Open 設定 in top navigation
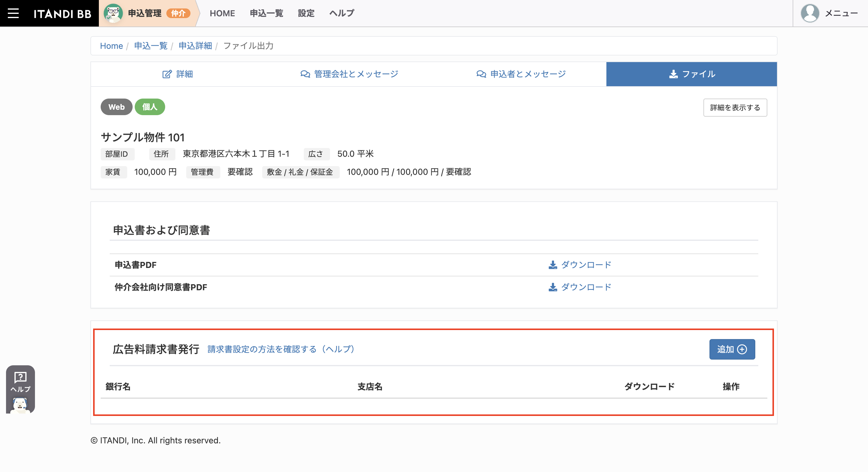868x472 pixels. (306, 13)
